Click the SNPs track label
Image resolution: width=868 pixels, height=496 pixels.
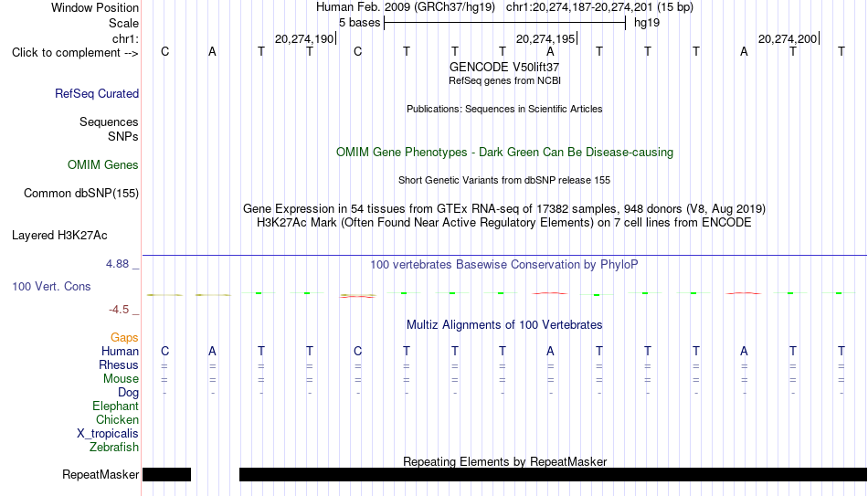tap(123, 136)
